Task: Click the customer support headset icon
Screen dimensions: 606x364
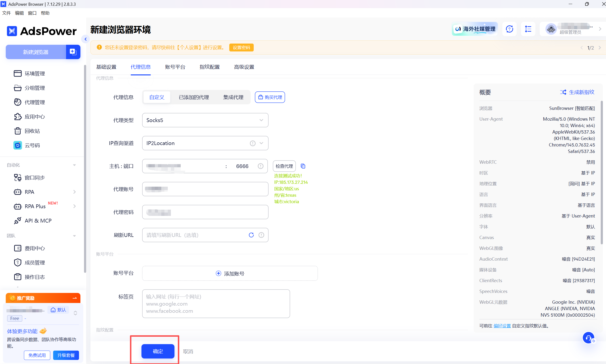Action: pyautogui.click(x=588, y=338)
